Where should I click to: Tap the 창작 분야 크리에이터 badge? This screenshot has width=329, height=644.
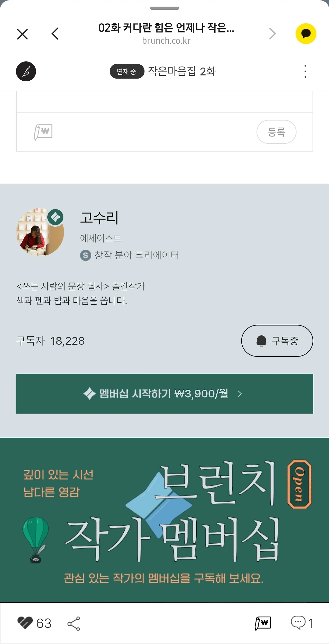130,255
